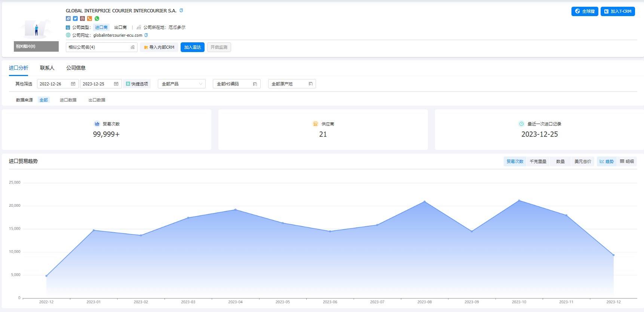The height and width of the screenshot is (312, 644).
Task: Switch chart metric to 美元总价
Action: click(583, 161)
